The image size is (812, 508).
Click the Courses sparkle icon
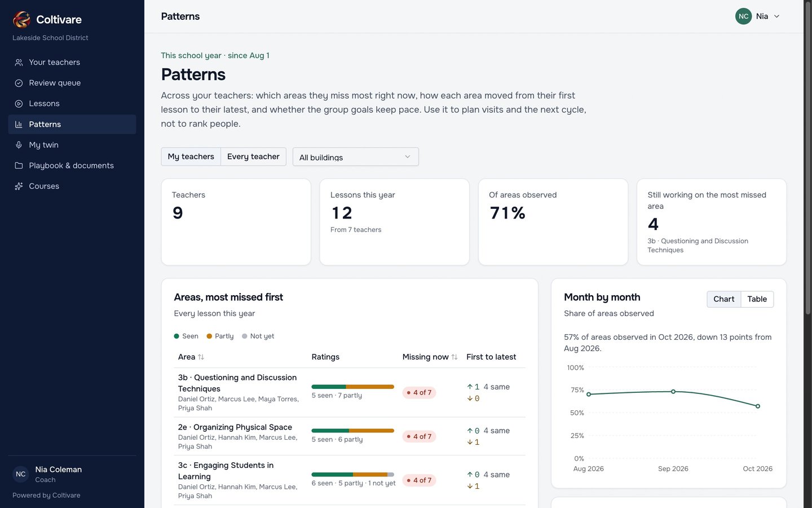coord(19,186)
